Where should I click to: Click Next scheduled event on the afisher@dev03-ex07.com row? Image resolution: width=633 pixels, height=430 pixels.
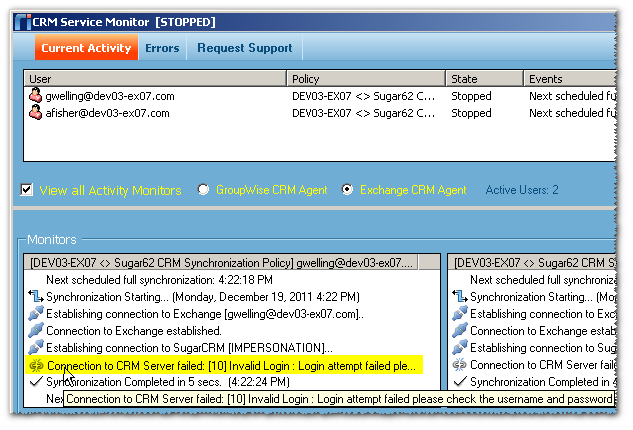(572, 113)
